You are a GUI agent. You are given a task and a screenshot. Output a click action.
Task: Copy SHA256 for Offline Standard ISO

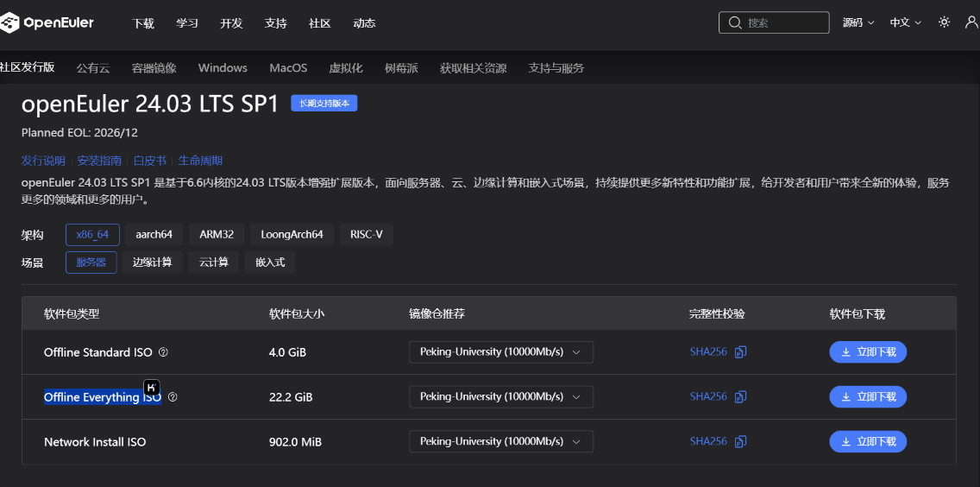point(741,351)
